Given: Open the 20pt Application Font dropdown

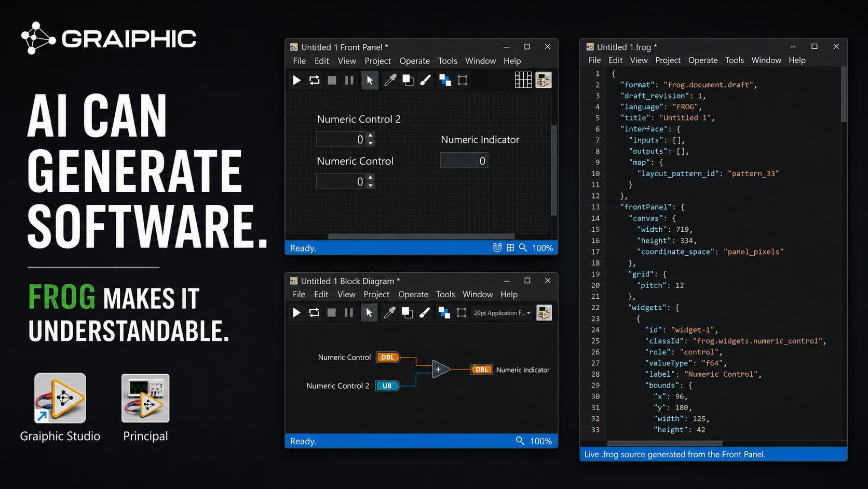Looking at the screenshot, I should point(502,313).
